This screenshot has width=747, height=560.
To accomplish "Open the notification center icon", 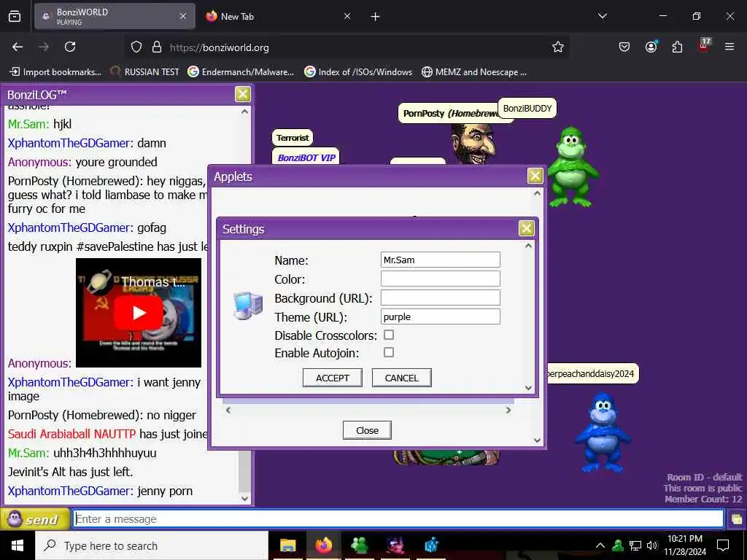I will [723, 545].
